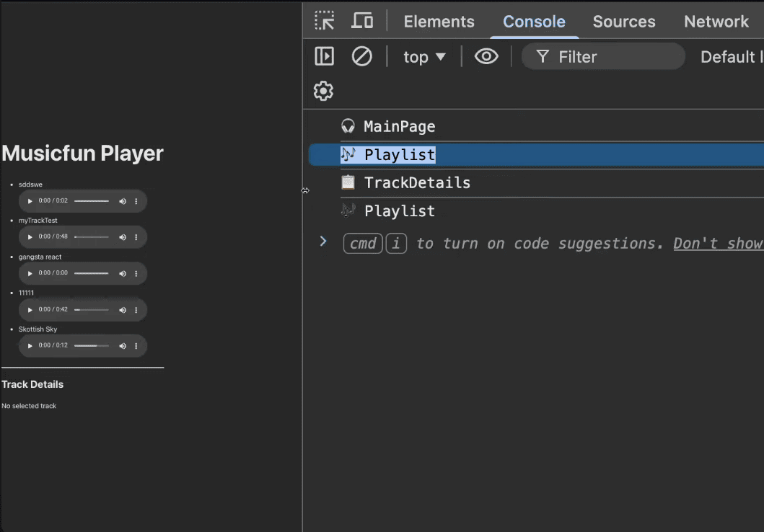
Task: Select the myTrackTest track title
Action: coord(38,221)
